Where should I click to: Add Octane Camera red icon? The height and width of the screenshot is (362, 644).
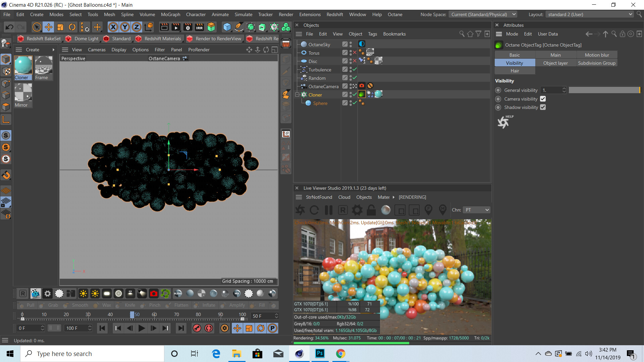click(154, 294)
